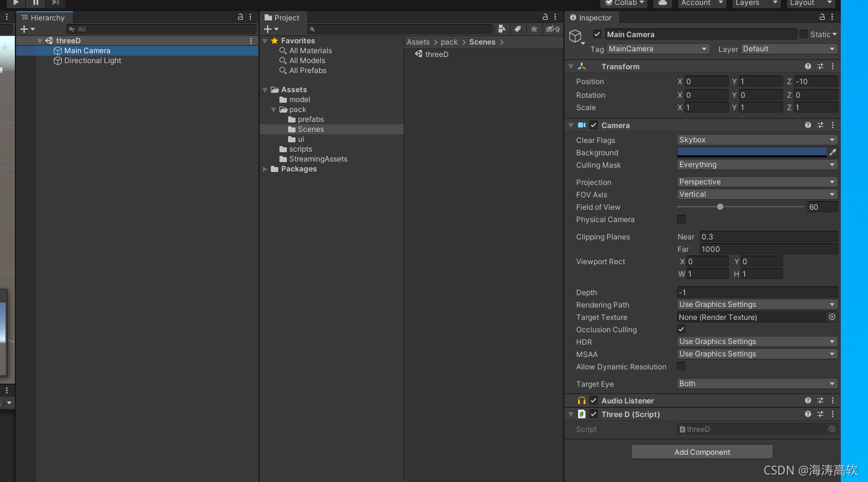Switch to the Hierarchy tab
The image size is (868, 482).
pyautogui.click(x=43, y=18)
